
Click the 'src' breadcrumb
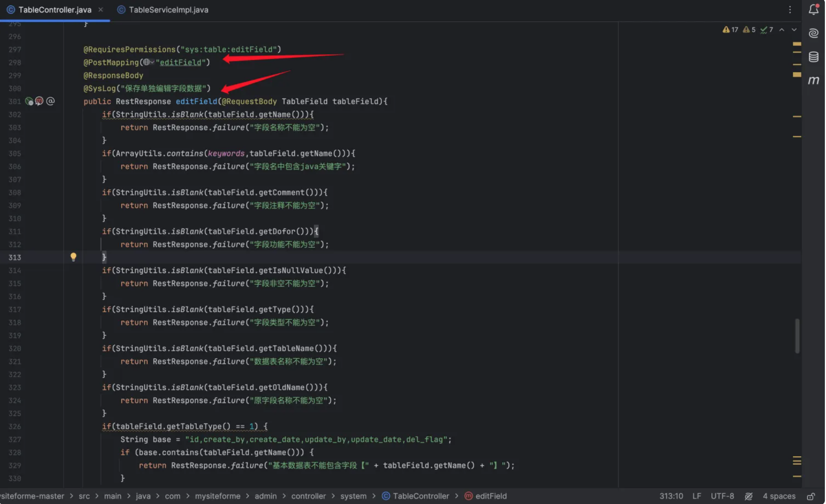[x=84, y=496]
